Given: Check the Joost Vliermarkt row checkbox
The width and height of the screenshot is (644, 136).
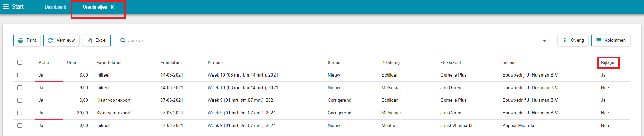Looking at the screenshot, I should tap(20, 125).
